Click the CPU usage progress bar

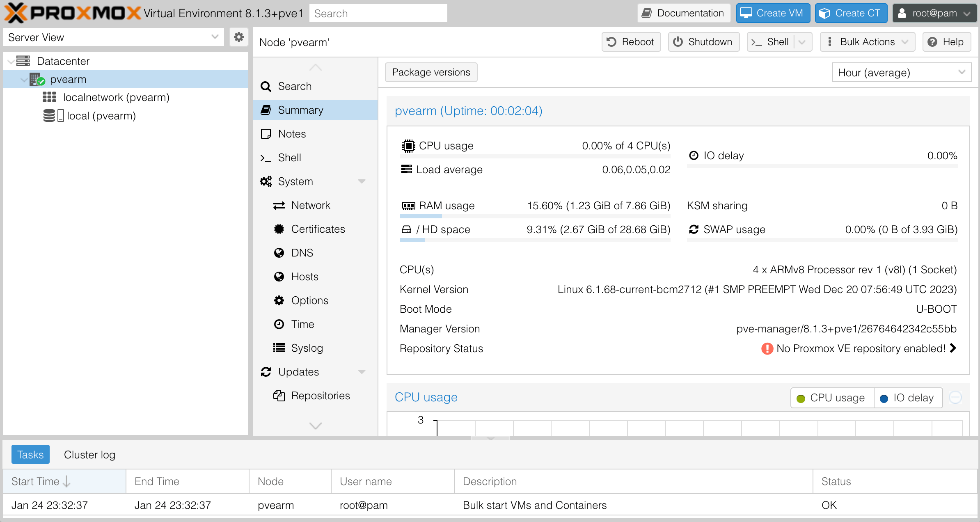[x=535, y=156]
